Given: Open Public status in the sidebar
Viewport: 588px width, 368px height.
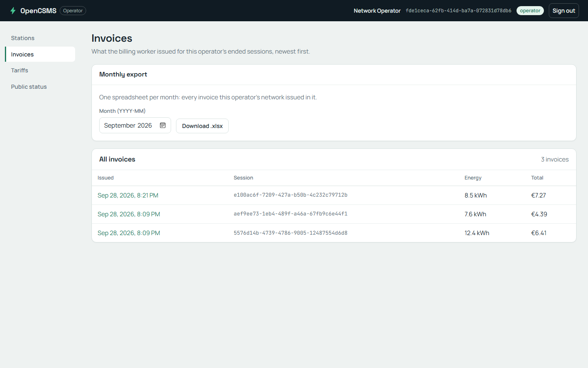Looking at the screenshot, I should pyautogui.click(x=40, y=87).
